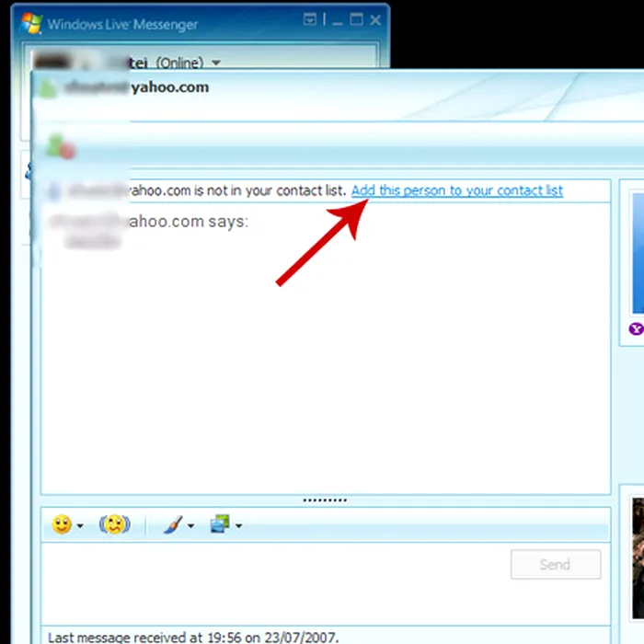The height and width of the screenshot is (644, 644).
Task: Open the background picture icon
Action: coord(220,524)
